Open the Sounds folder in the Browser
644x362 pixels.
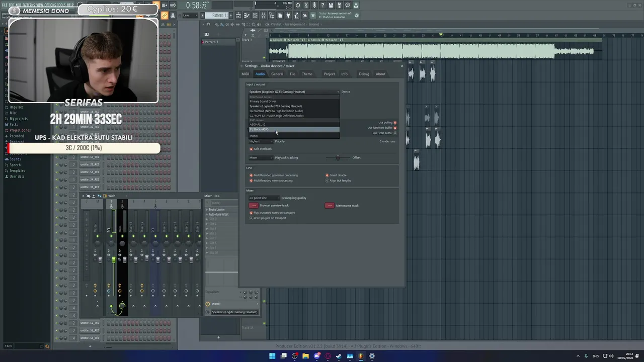(x=15, y=159)
